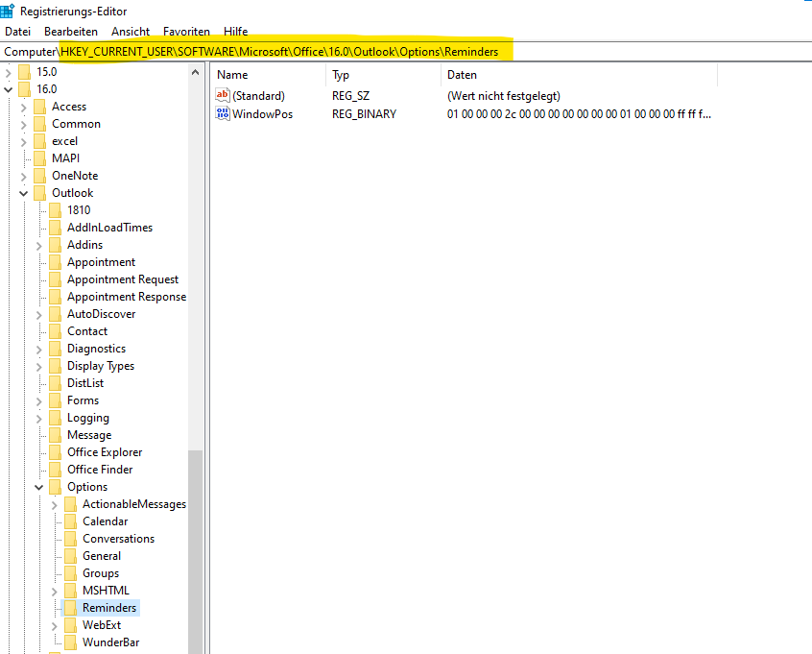Image resolution: width=812 pixels, height=654 pixels.
Task: Expand the Access key
Action: pos(23,108)
